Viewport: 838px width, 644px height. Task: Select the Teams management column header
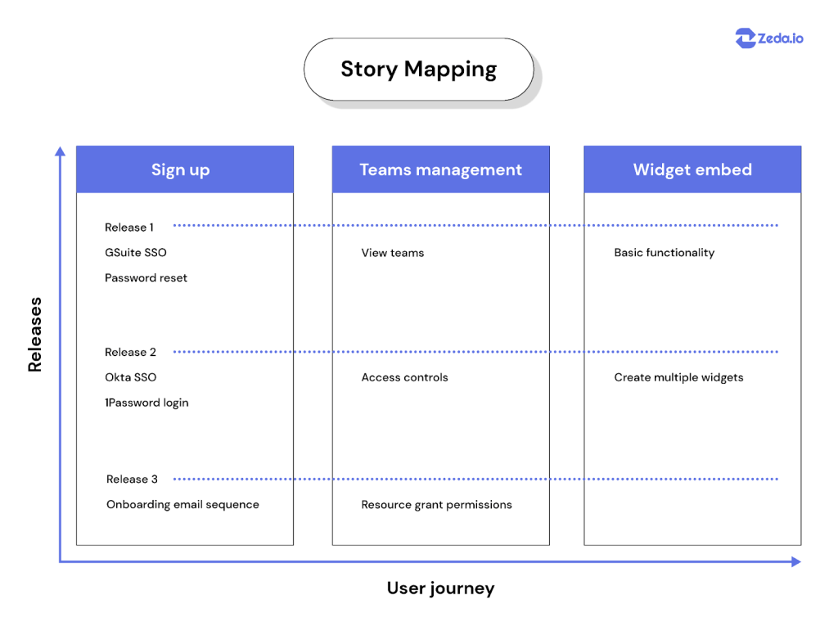click(x=441, y=169)
